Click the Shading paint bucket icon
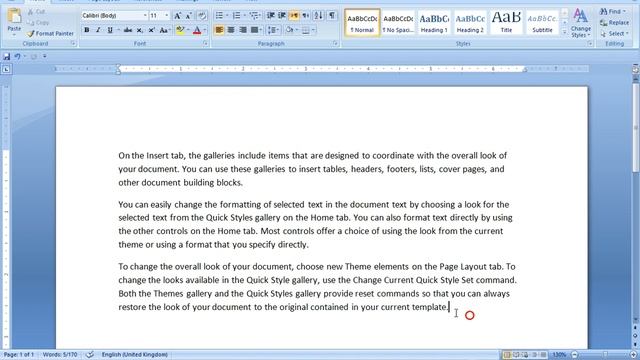 coord(289,30)
